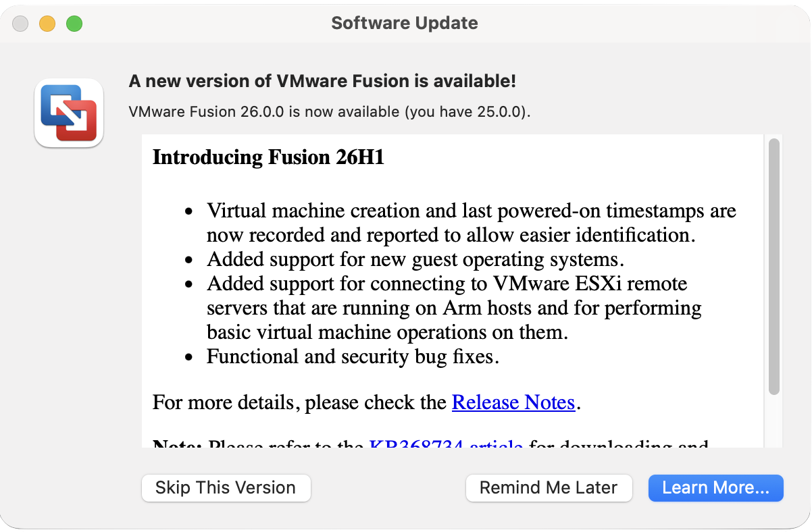The height and width of the screenshot is (532, 812).
Task: Skip this version of VMware Fusion
Action: 226,488
